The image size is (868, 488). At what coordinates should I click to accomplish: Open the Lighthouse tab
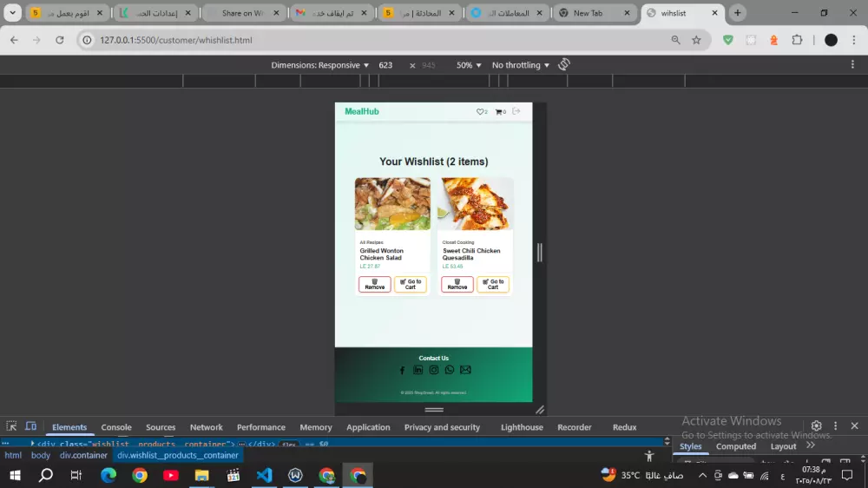[522, 427]
